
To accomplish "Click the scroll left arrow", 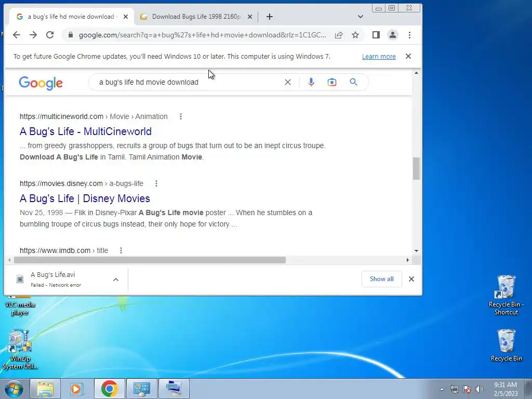I will [9, 260].
